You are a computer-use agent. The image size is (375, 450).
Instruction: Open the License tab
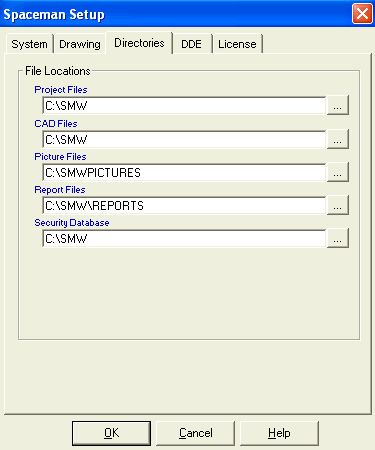pyautogui.click(x=237, y=44)
